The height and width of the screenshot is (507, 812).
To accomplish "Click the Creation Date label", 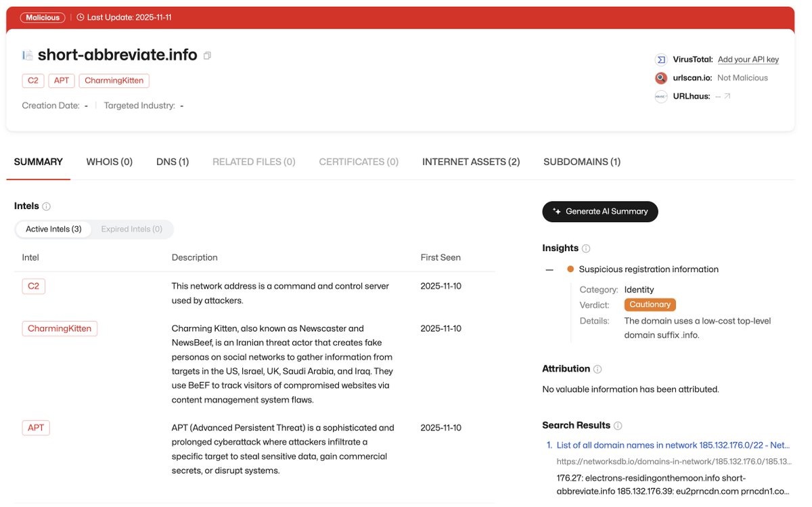I will point(51,106).
